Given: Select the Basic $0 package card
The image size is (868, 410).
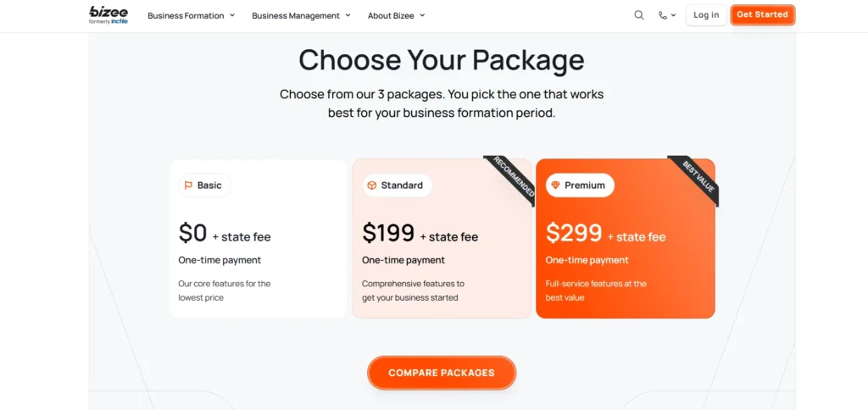Looking at the screenshot, I should (258, 254).
